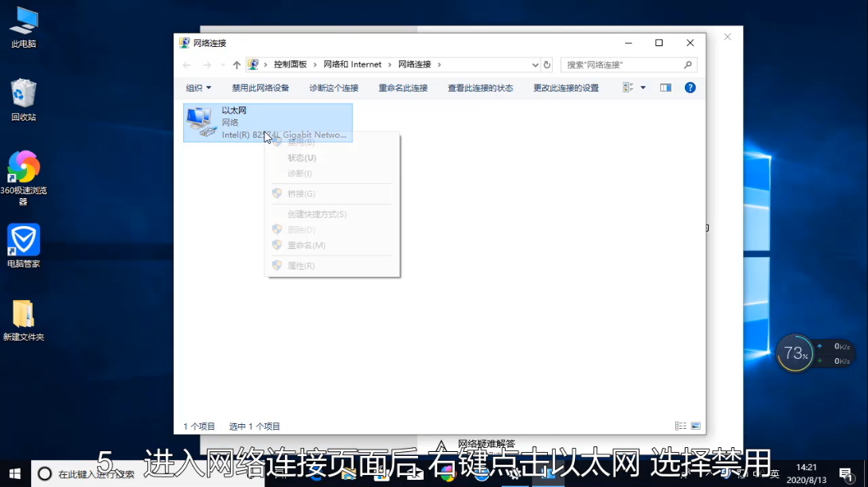Click the up arrow navigation button
The image size is (868, 487).
tap(237, 64)
